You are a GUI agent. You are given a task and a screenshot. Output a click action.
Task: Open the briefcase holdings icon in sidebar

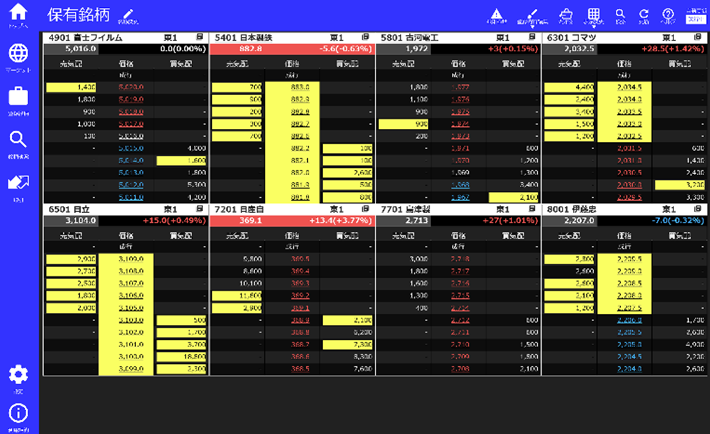point(18,96)
